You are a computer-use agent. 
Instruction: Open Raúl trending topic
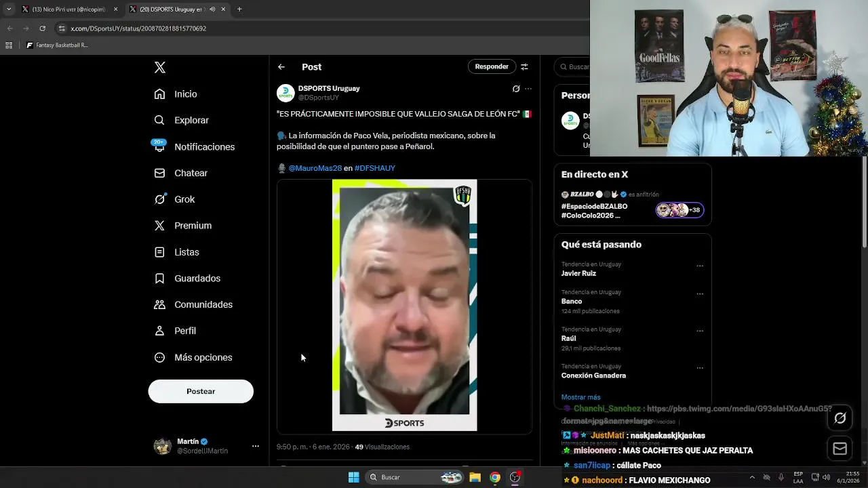[x=568, y=338]
